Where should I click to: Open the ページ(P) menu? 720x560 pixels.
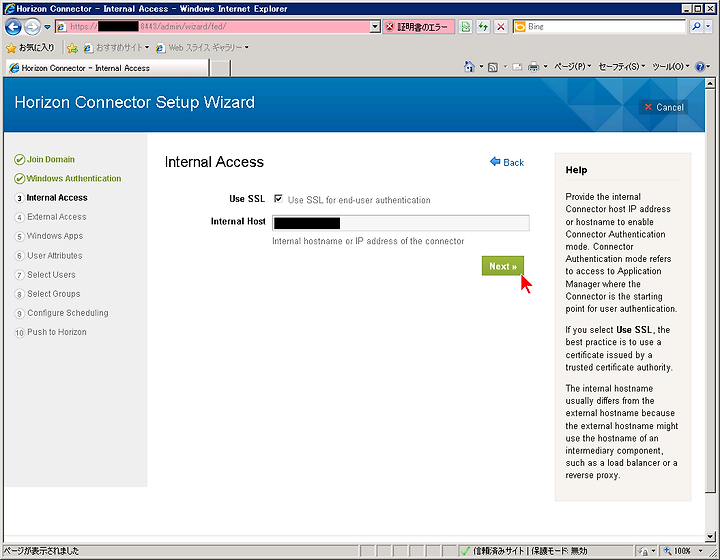[573, 67]
